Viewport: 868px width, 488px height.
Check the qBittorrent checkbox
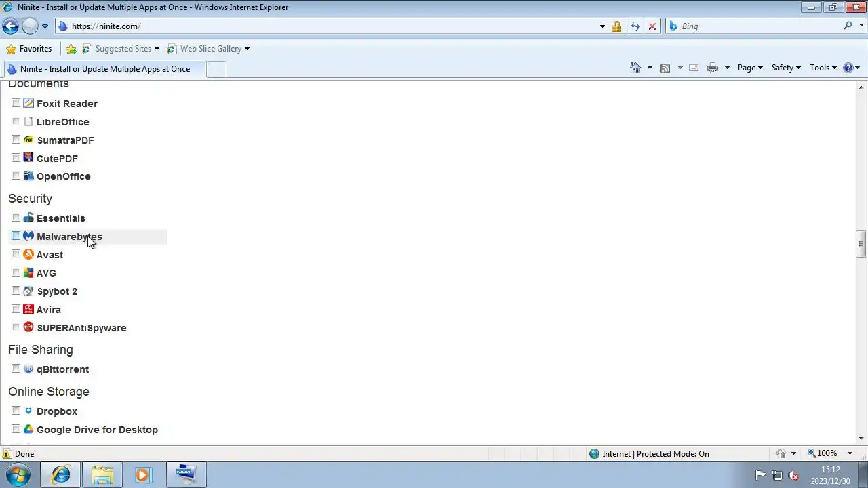(x=16, y=369)
